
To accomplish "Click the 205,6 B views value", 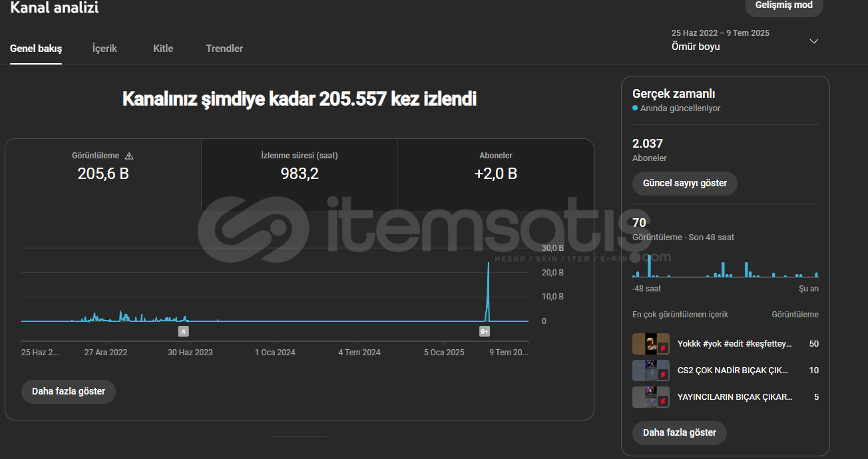I will [103, 174].
